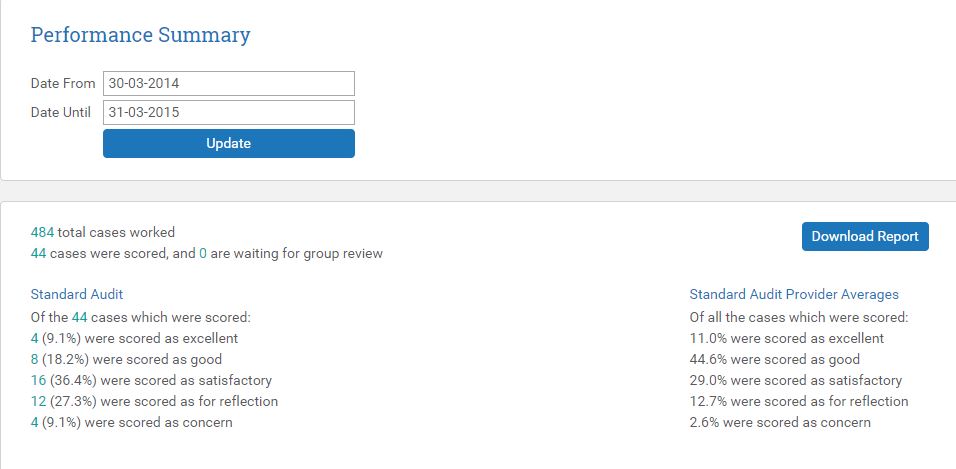Viewport: 956px width, 469px height.
Task: Select the 0 waiting for group review count
Action: (203, 254)
